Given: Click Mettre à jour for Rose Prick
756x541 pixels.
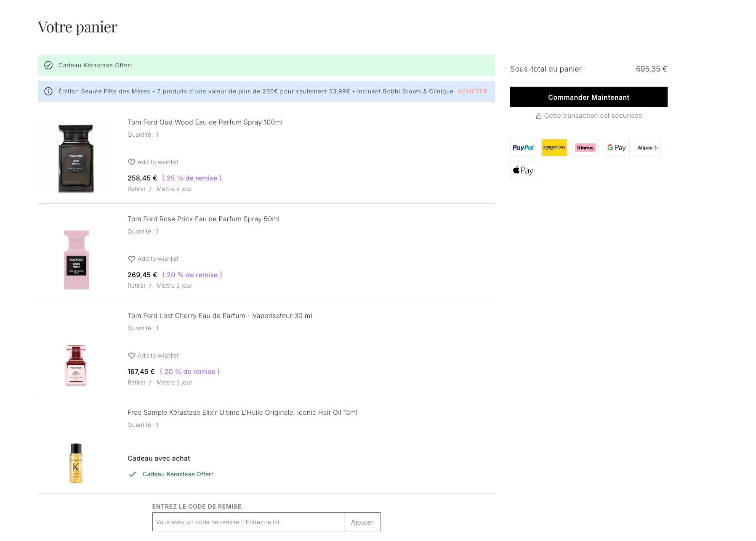Looking at the screenshot, I should (174, 286).
